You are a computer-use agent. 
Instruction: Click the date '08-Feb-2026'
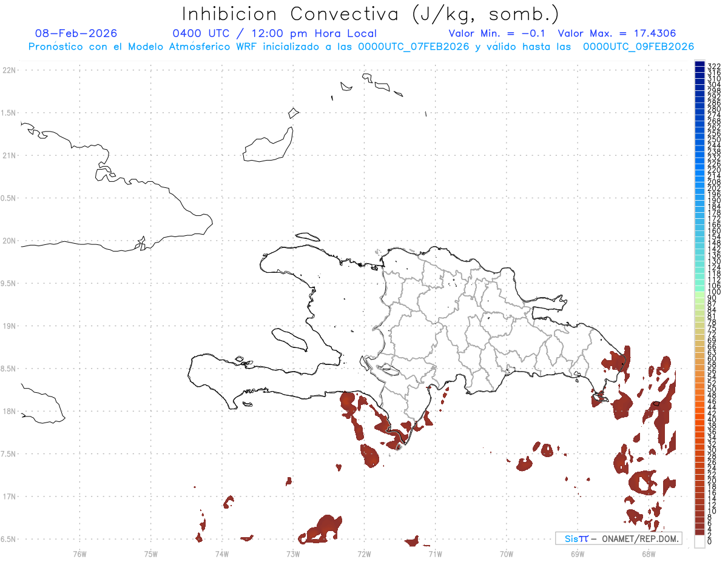point(76,33)
